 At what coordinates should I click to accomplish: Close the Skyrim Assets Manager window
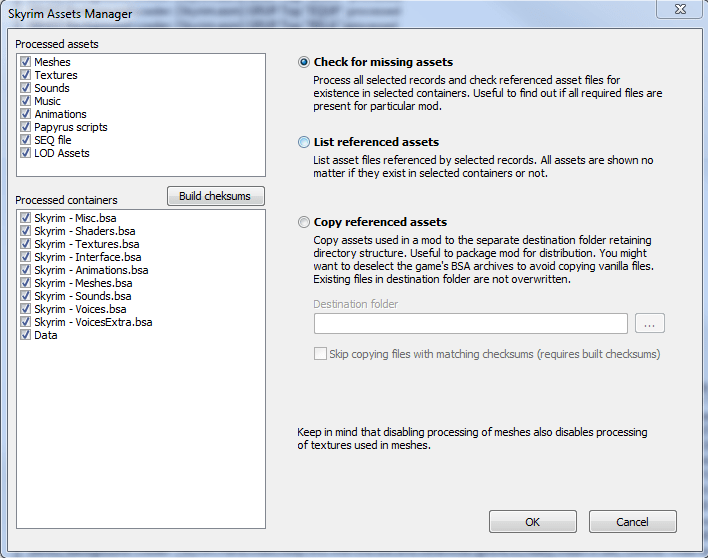680,9
